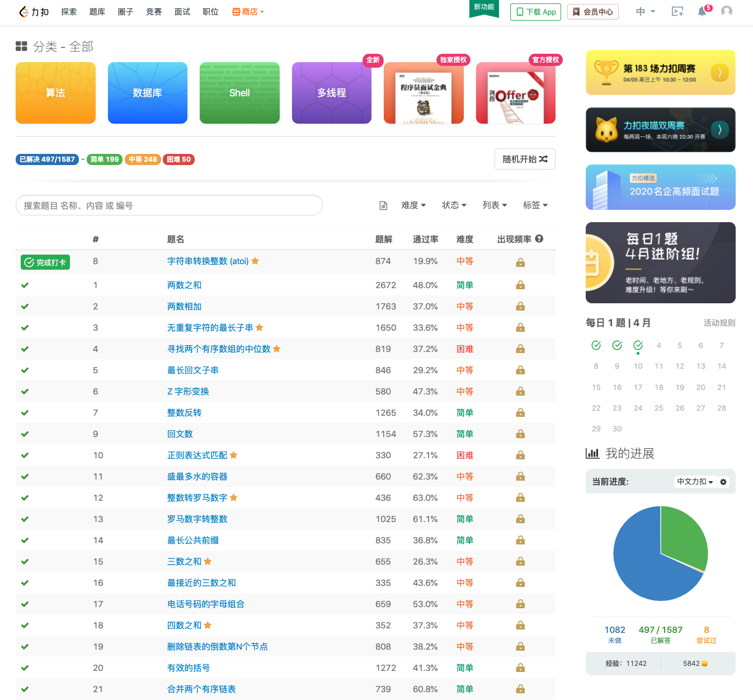Toggle the favorite star on 三数之和
Viewport: 753px width, 700px height.
click(207, 561)
